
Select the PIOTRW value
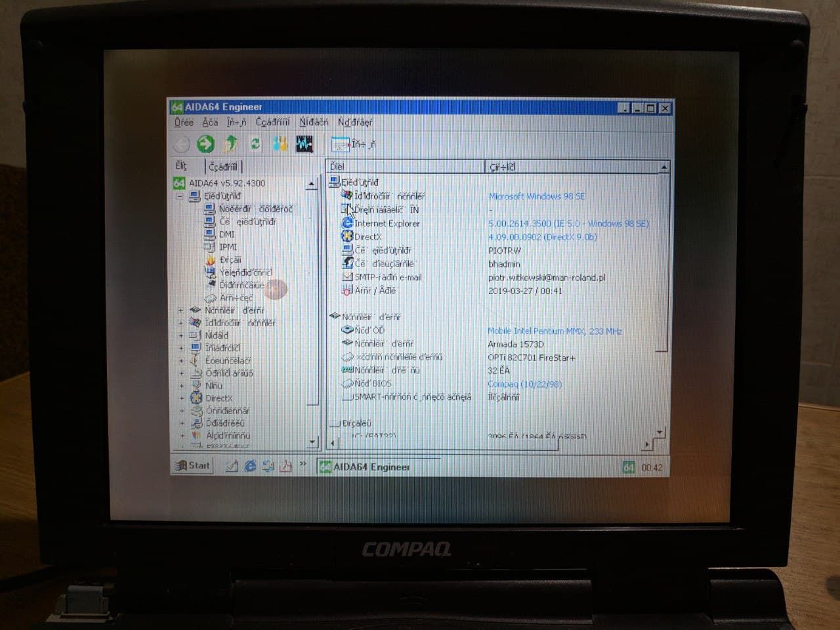tap(504, 251)
